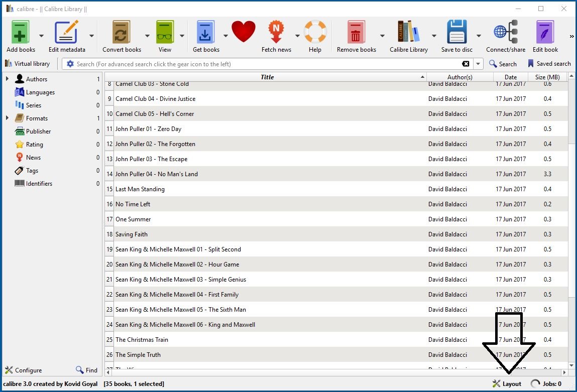The height and width of the screenshot is (392, 577).
Task: Sort by the Author(s) column header
Action: [459, 77]
